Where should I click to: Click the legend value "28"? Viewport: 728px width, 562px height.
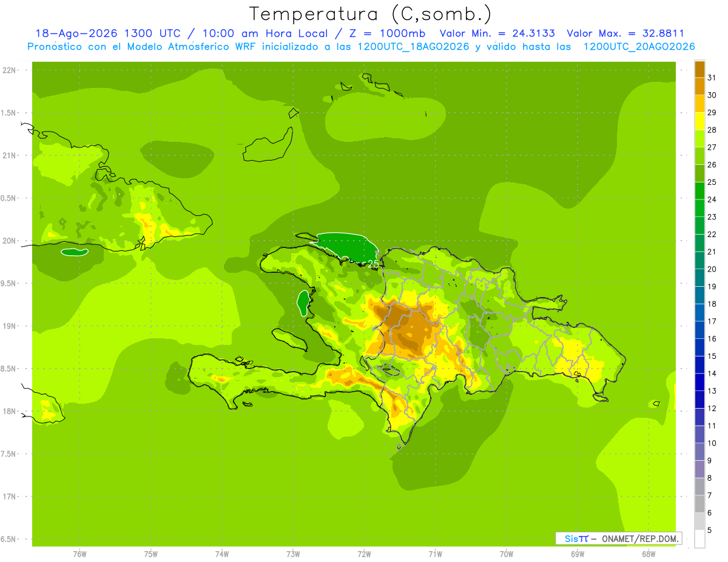click(x=712, y=130)
